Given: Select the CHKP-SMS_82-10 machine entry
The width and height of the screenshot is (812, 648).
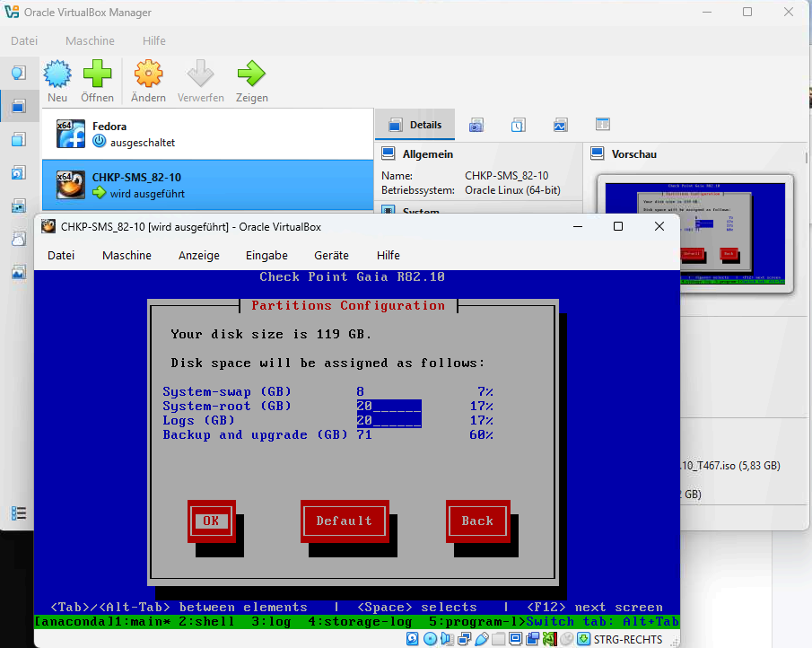Looking at the screenshot, I should point(207,185).
